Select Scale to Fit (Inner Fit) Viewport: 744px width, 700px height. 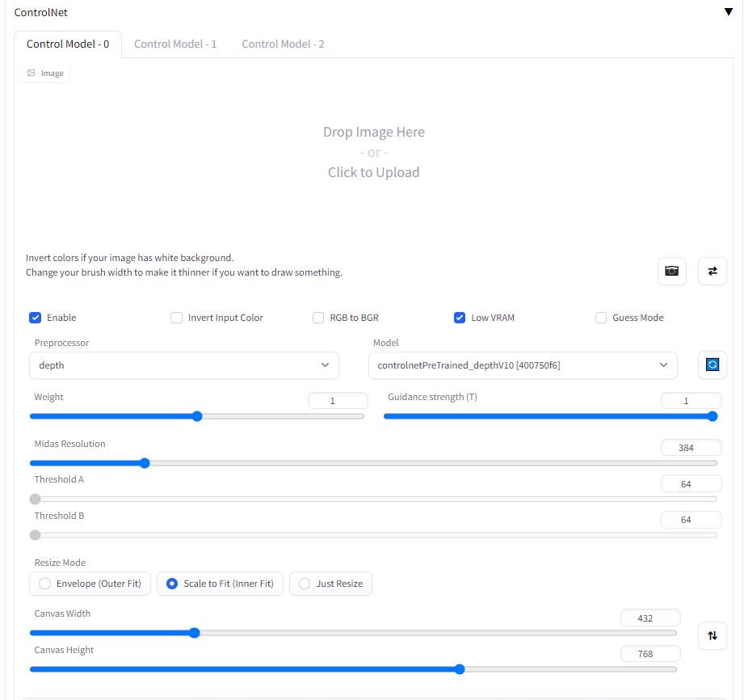click(x=220, y=583)
